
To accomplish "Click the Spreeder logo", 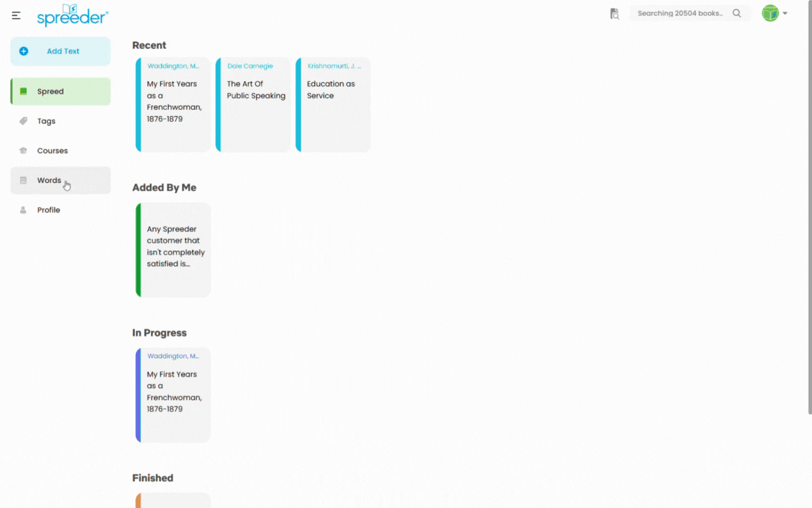I will tap(72, 15).
